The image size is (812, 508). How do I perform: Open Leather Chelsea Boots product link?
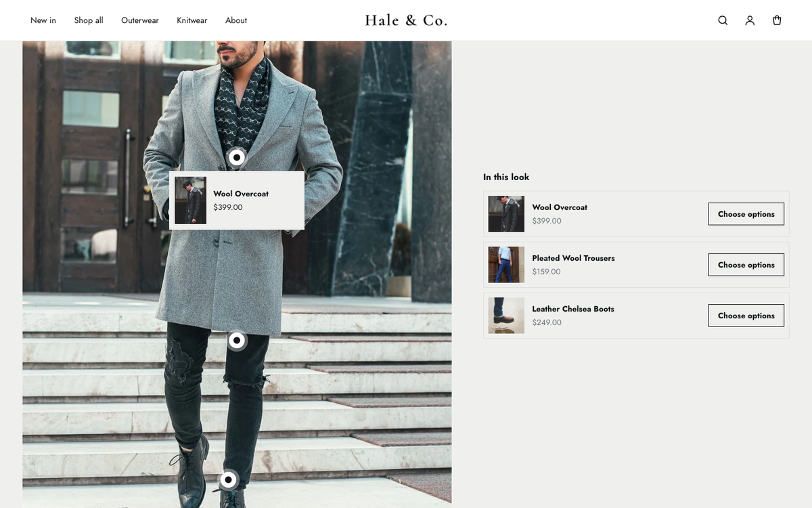[573, 309]
